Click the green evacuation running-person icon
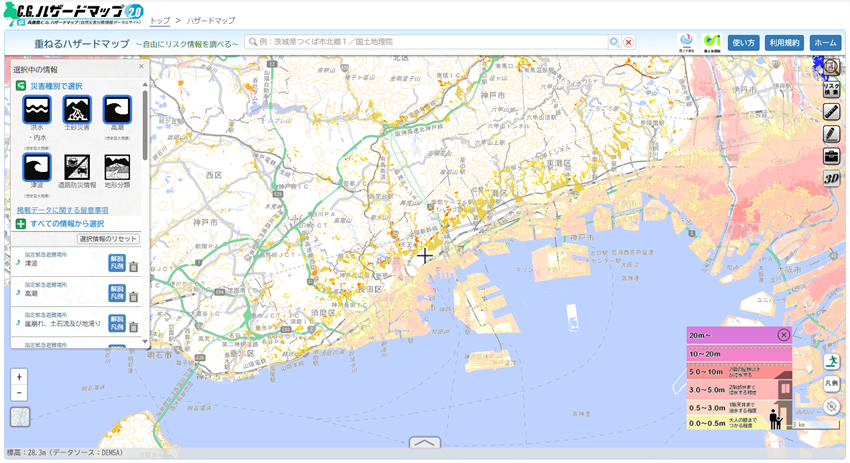This screenshot has height=463, width=850. (x=831, y=361)
